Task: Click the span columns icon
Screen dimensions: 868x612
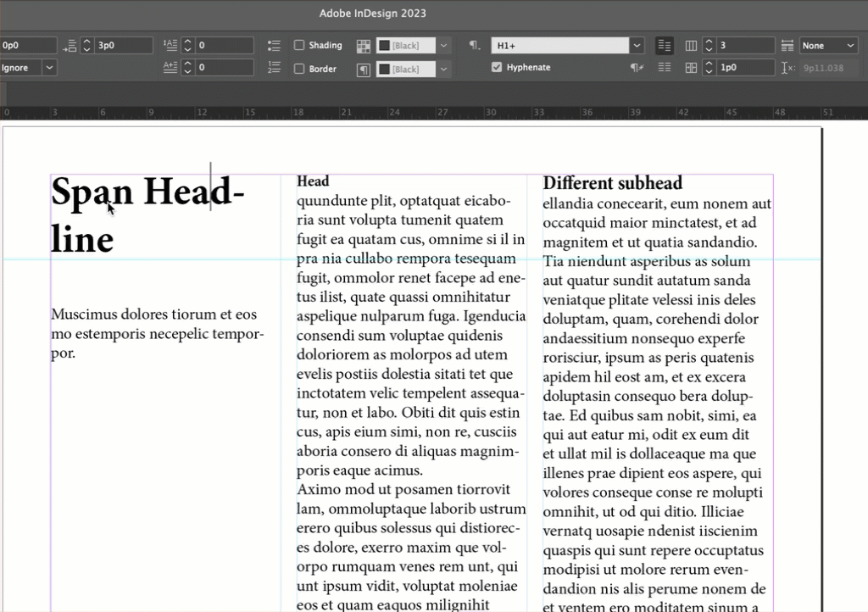Action: point(787,46)
